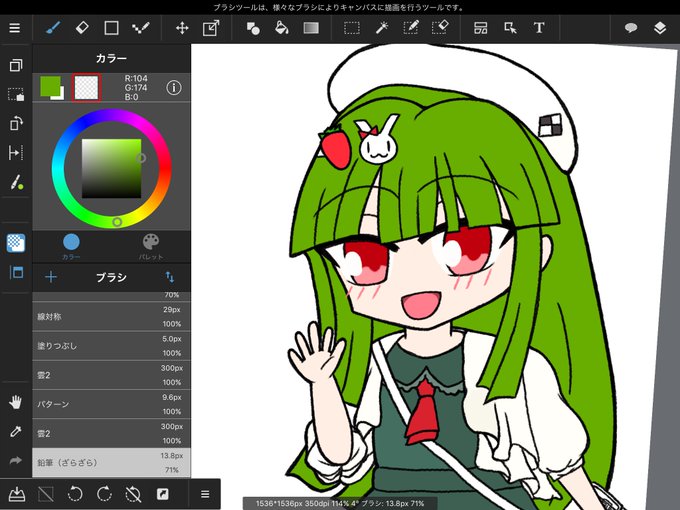Click the save tray icon
The image size is (680, 510).
pos(16,494)
